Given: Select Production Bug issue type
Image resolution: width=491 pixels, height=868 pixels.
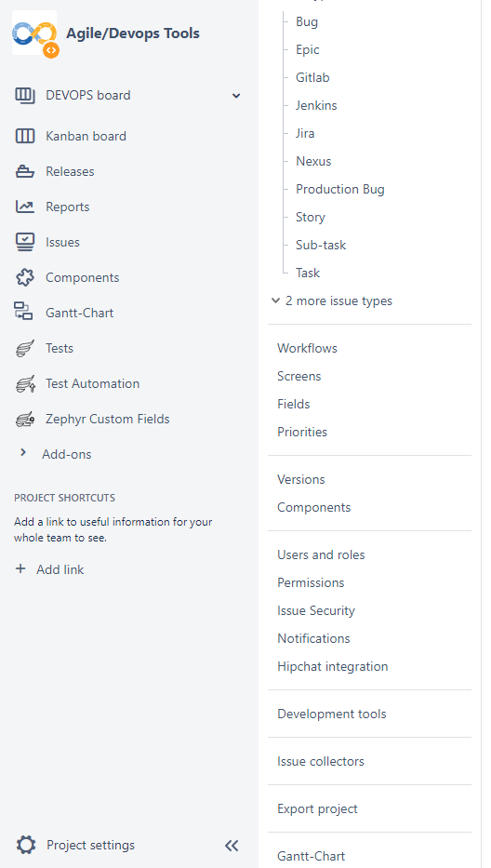Looking at the screenshot, I should (339, 189).
